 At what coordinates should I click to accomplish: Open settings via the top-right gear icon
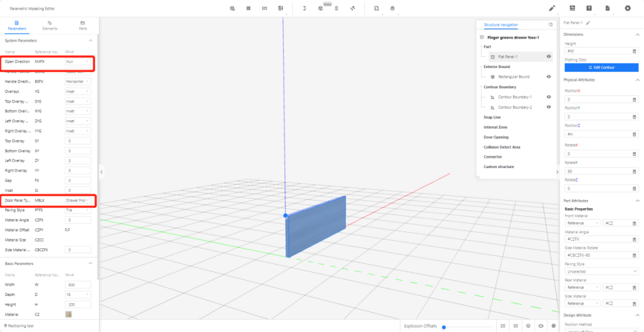628,8
